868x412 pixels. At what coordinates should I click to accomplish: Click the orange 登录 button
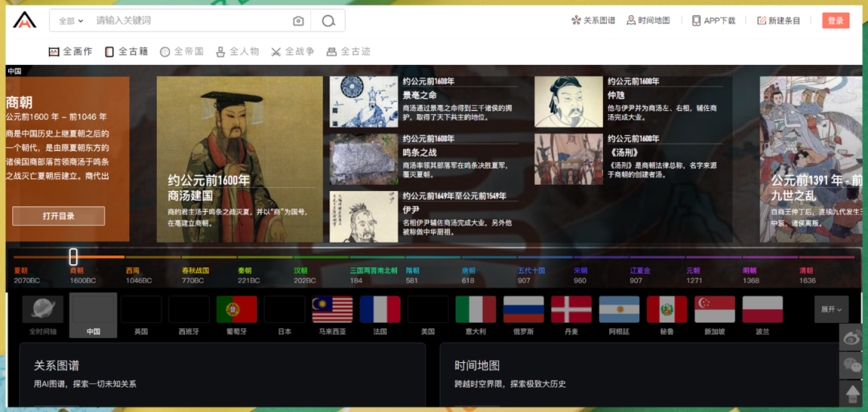835,20
